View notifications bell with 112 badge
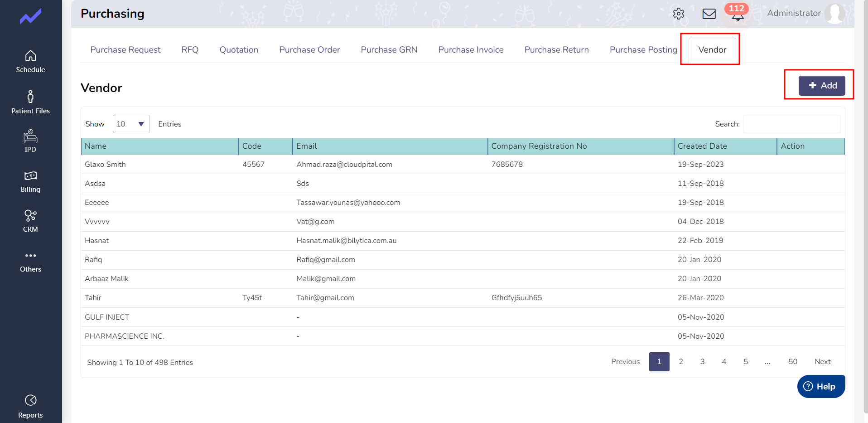The height and width of the screenshot is (423, 868). [737, 13]
